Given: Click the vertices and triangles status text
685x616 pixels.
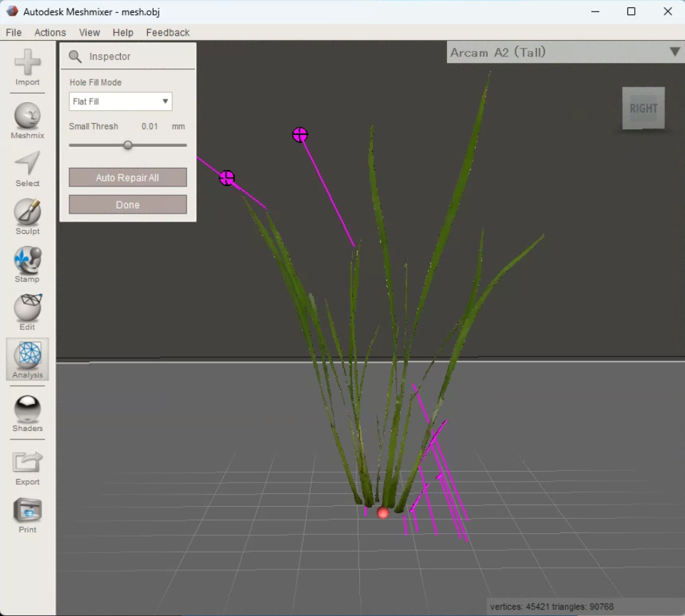Looking at the screenshot, I should 551,607.
